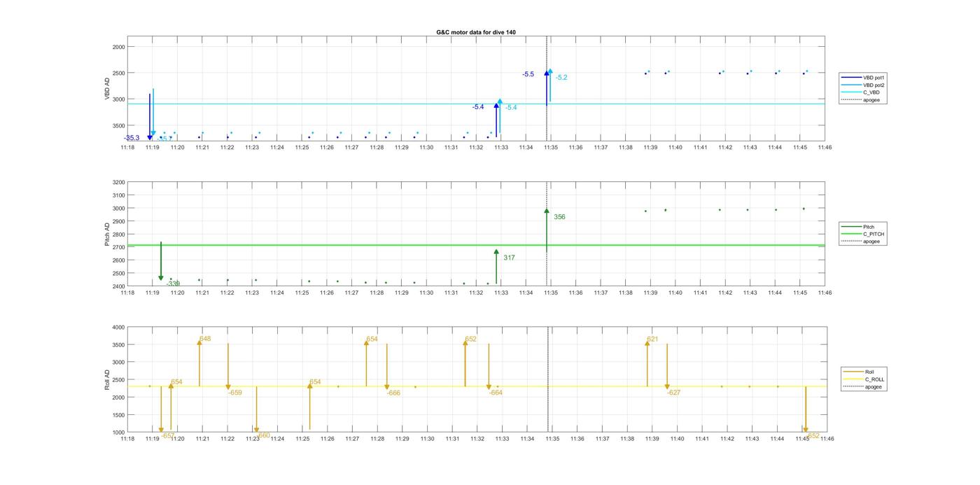980x485 pixels.
Task: Click the "-339" pitch move label
Action: point(173,283)
